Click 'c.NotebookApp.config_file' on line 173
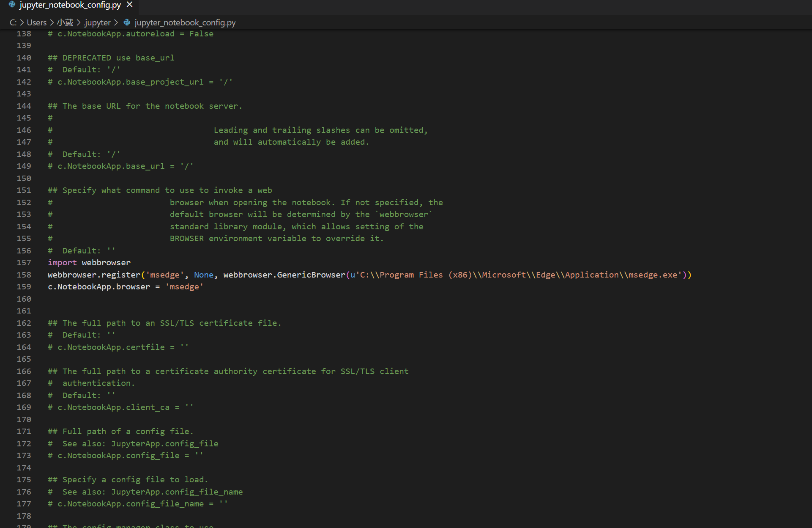Image resolution: width=812 pixels, height=528 pixels. [x=118, y=456]
